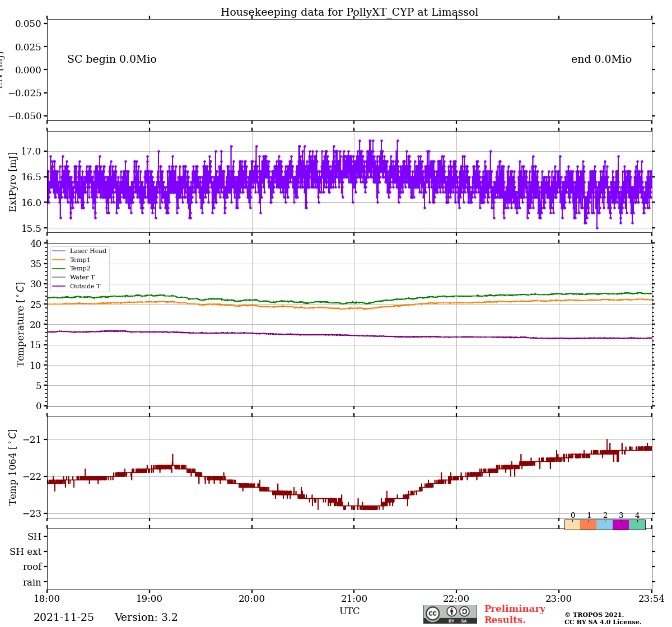Click the 'end 0.0Mio' annotation

tap(601, 59)
